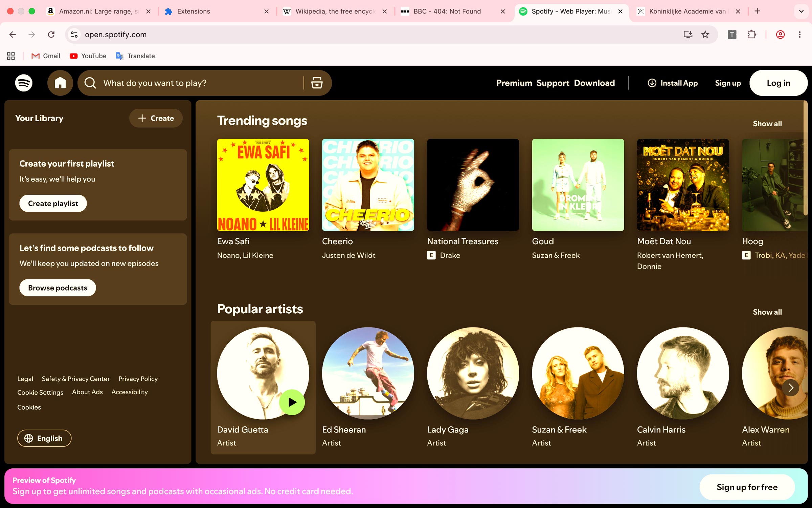Screen dimensions: 812x508
Task: Open the English language selector
Action: (x=44, y=438)
